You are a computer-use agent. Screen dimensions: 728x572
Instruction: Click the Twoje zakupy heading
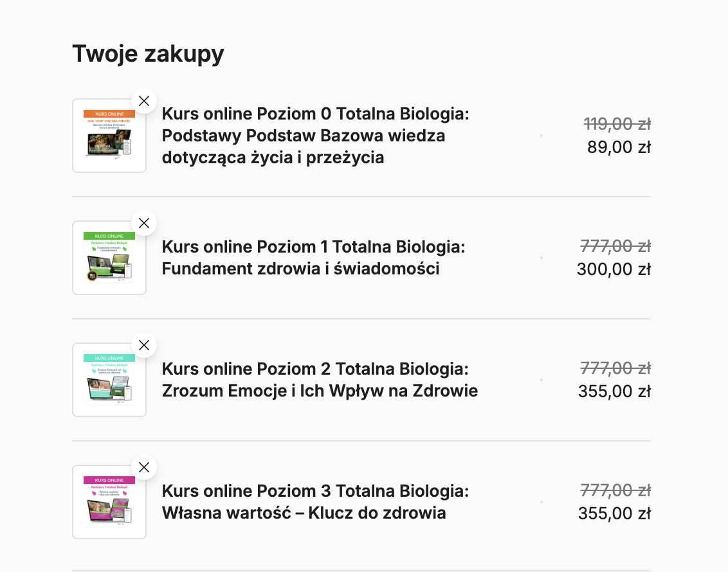tap(149, 53)
